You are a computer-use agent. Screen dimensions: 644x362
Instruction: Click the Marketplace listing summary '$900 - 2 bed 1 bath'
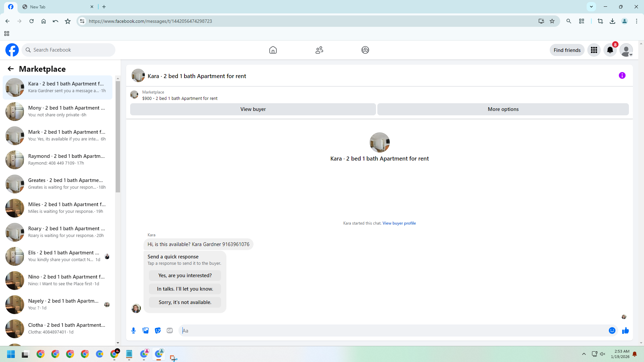[x=180, y=99]
